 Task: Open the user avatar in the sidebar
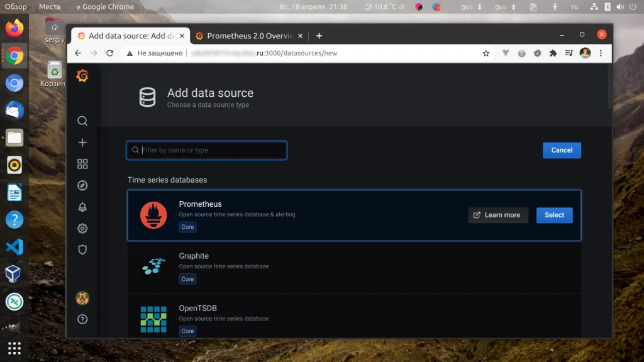pos(82,298)
